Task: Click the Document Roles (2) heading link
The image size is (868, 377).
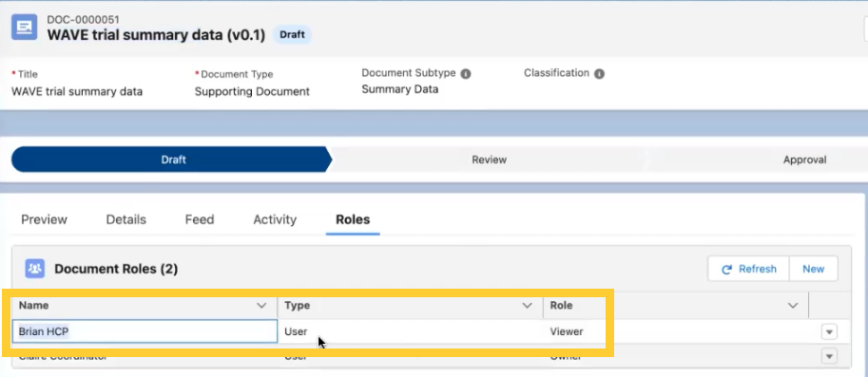Action: [116, 269]
